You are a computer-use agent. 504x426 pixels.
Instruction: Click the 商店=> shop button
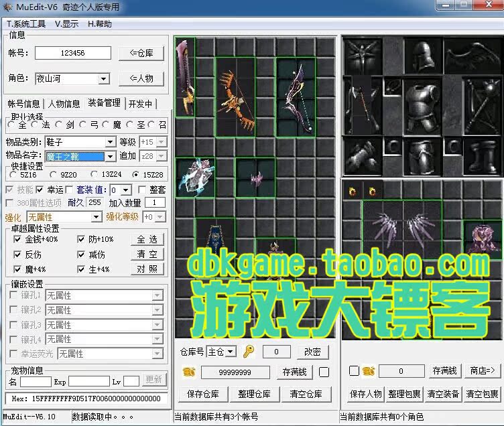[483, 371]
